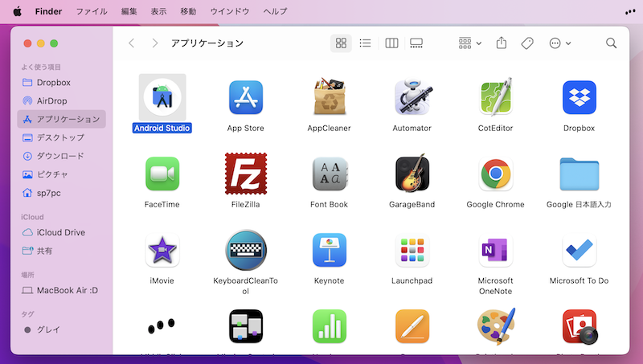The image size is (643, 364).
Task: Open ダウンロード in the sidebar
Action: (60, 156)
